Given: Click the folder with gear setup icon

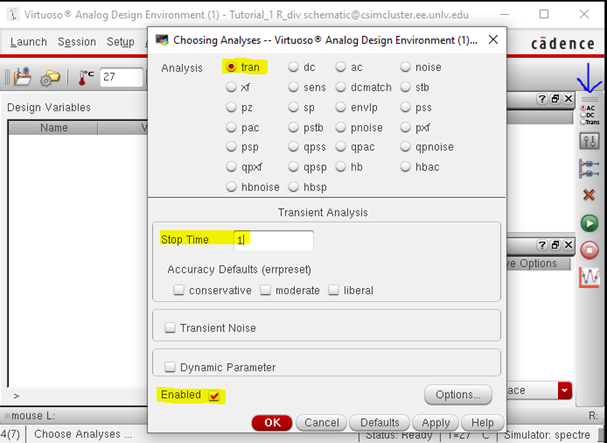Looking at the screenshot, I should (x=50, y=77).
